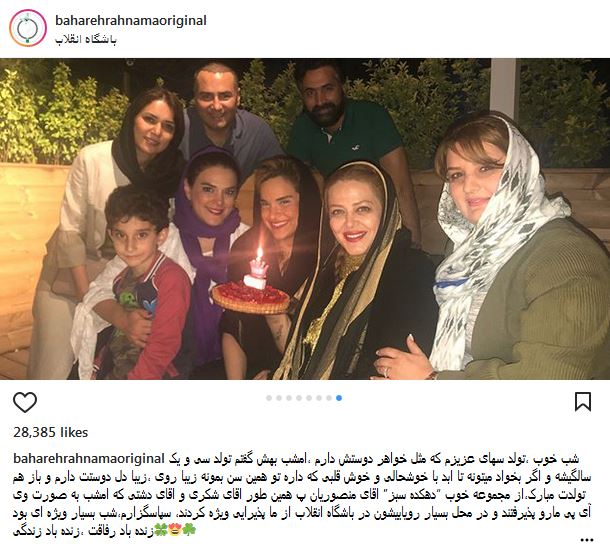610x544 pixels.
Task: Save the post using the bookmark icon
Action: [x=583, y=402]
